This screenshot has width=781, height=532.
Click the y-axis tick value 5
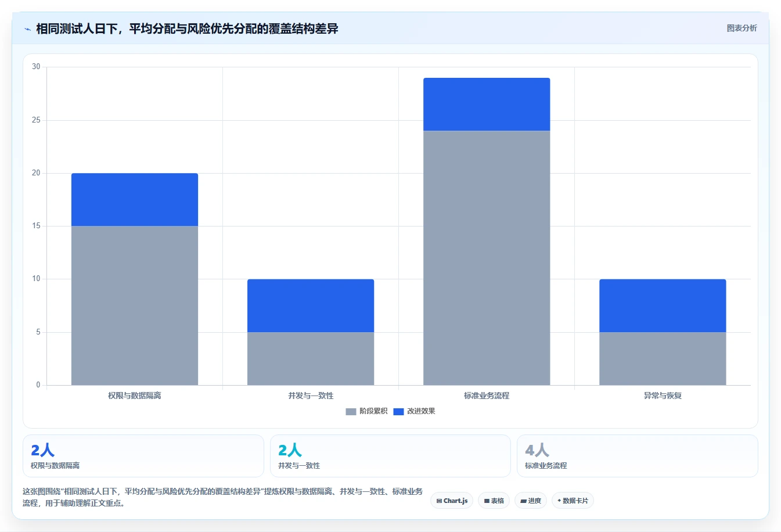38,332
